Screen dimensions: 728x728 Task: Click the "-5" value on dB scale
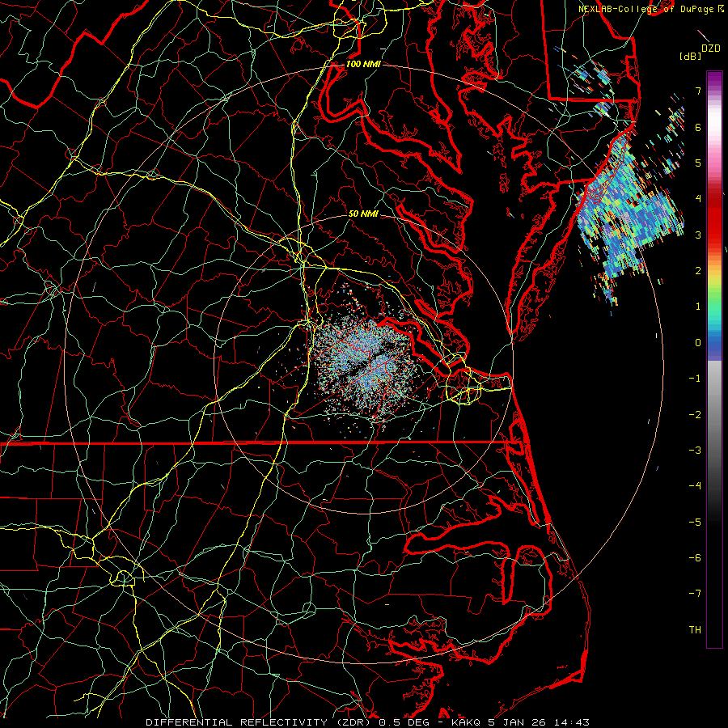pos(695,523)
